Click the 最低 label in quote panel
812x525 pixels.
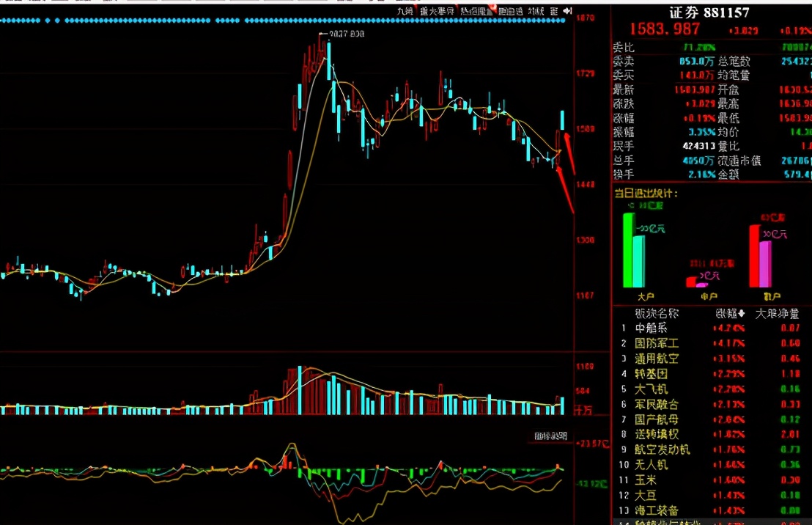point(728,118)
